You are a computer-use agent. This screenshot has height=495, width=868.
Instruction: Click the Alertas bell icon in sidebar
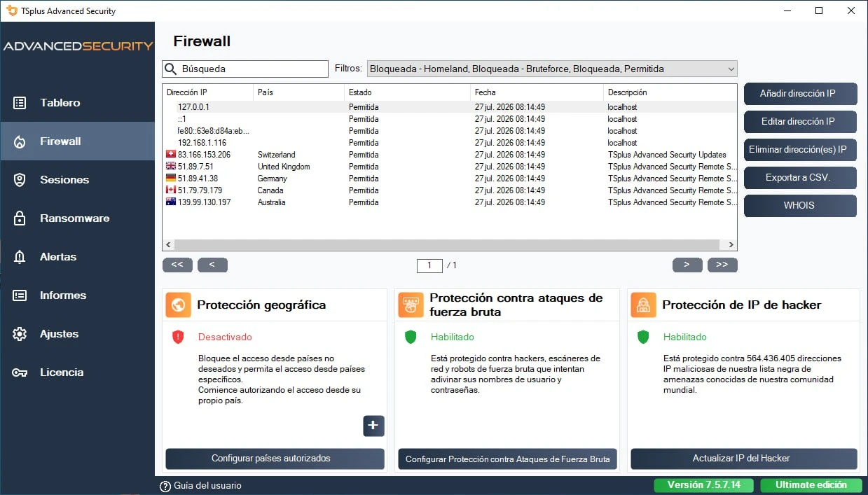click(20, 257)
